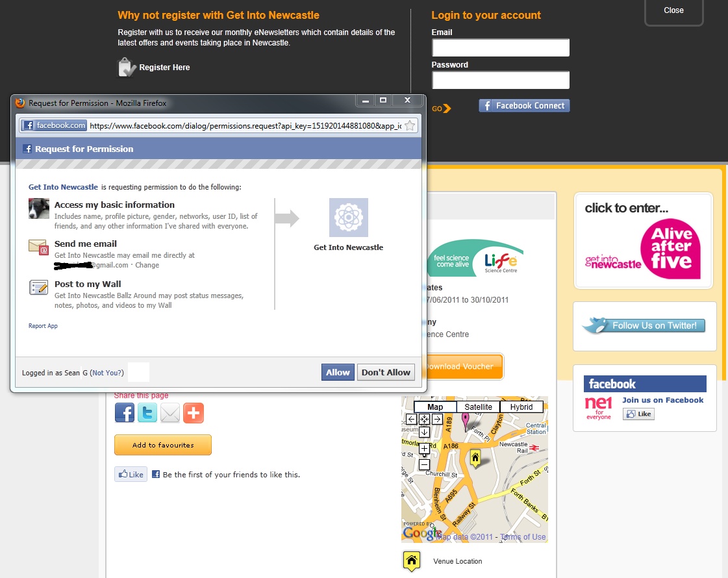Click the Post to my Wall icon
The height and width of the screenshot is (578, 728).
38,287
